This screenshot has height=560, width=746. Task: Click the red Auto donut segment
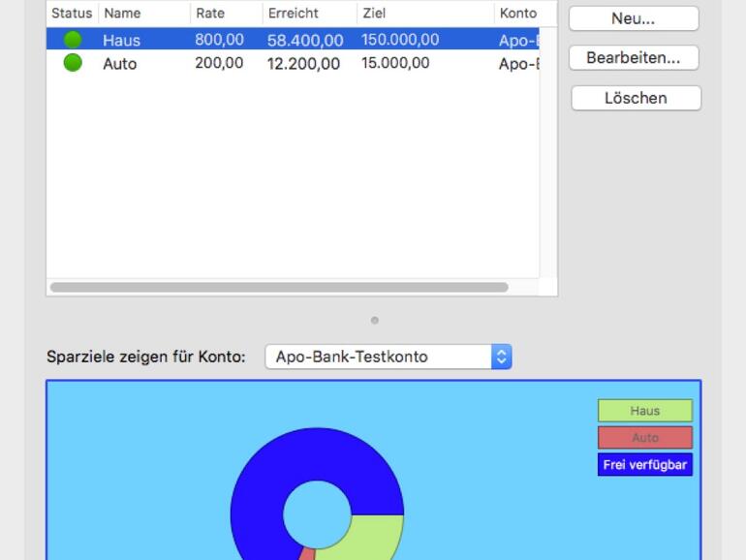click(x=308, y=554)
